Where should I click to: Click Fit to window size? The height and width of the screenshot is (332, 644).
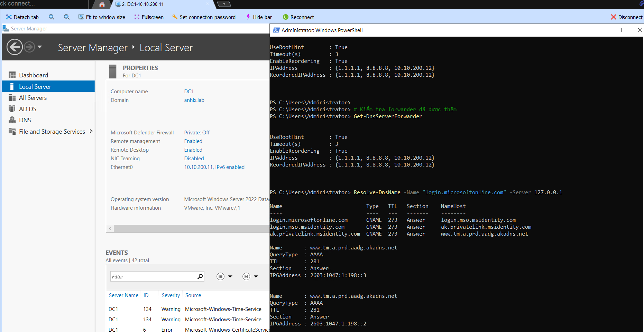point(102,17)
